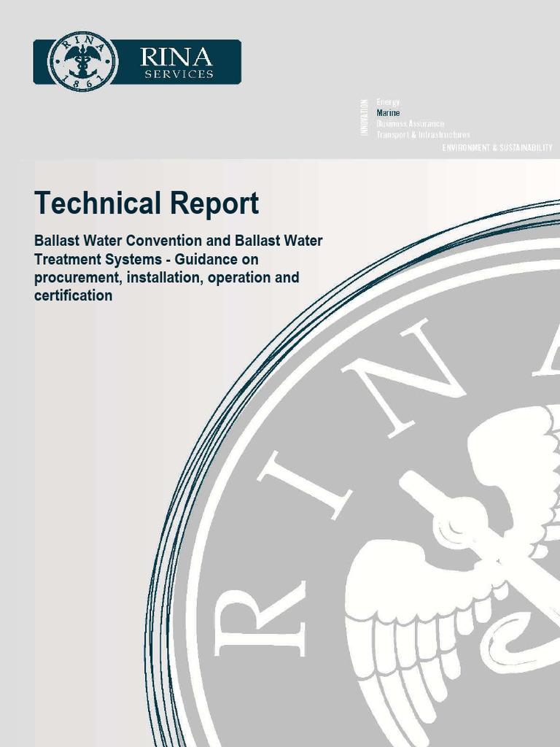Select the 'Technical Report' title
Image resolution: width=560 pixels, height=747 pixels.
[x=147, y=203]
